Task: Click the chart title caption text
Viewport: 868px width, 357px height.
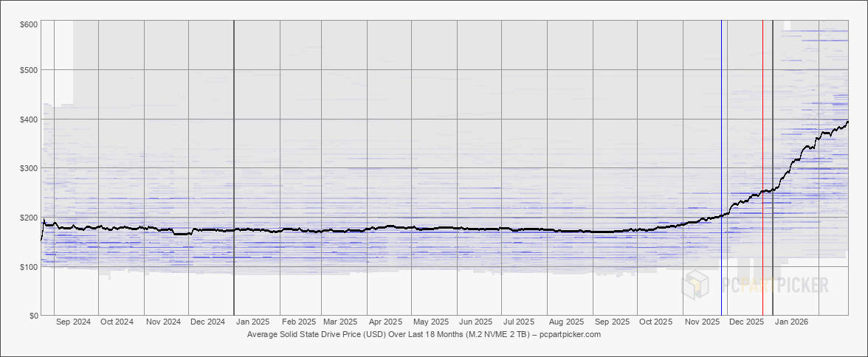Action: (x=424, y=335)
